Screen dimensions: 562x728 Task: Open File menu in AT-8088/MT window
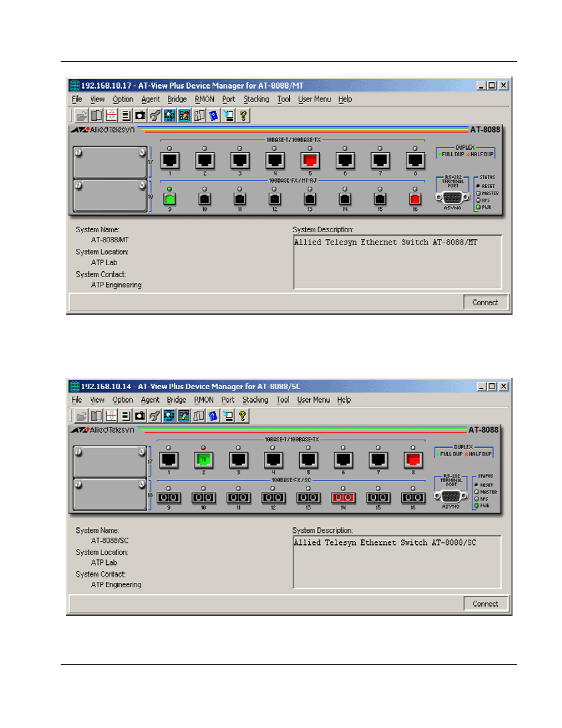[x=77, y=99]
